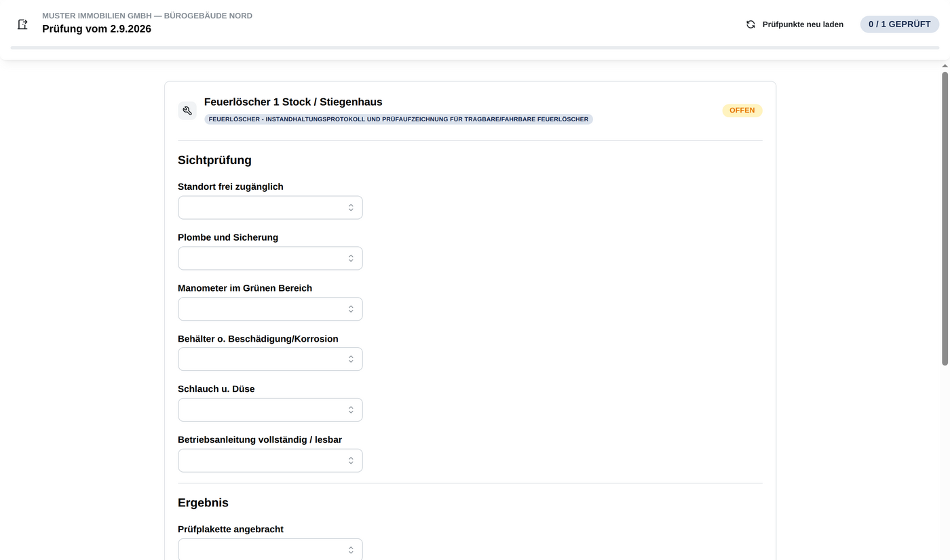Screen dimensions: 950x560
Task: Reload checkpoints via Prüfpunkte neu laden
Action: (x=795, y=24)
